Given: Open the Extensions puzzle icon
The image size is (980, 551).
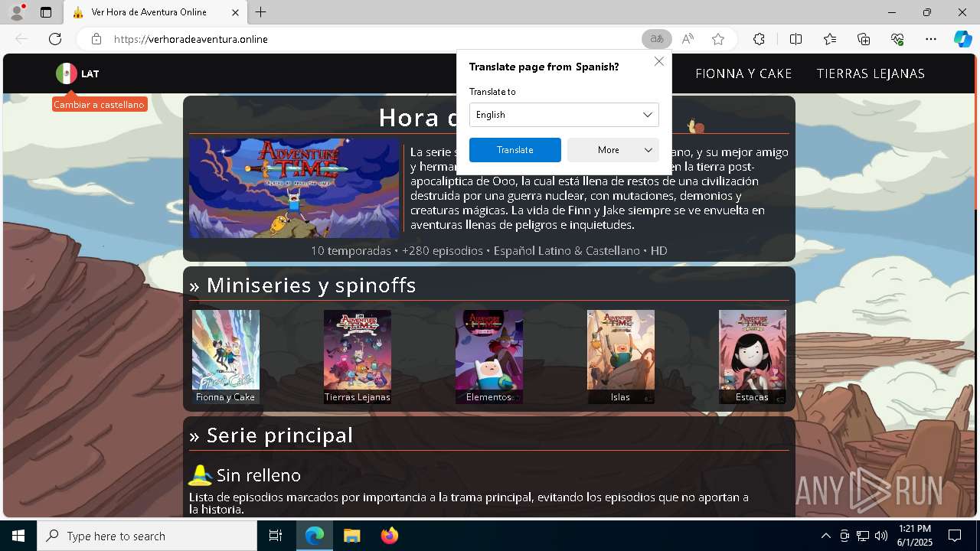Looking at the screenshot, I should (759, 39).
